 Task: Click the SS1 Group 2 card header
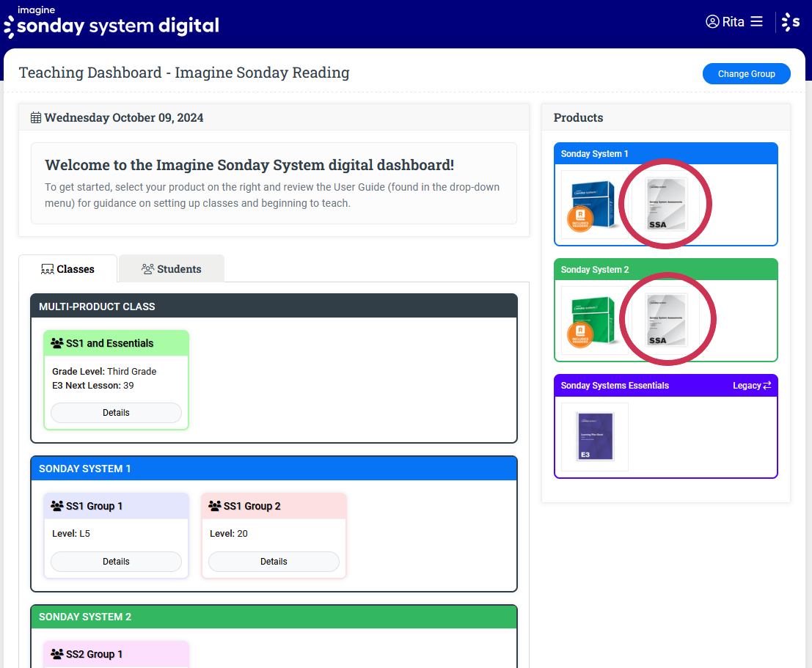click(274, 506)
